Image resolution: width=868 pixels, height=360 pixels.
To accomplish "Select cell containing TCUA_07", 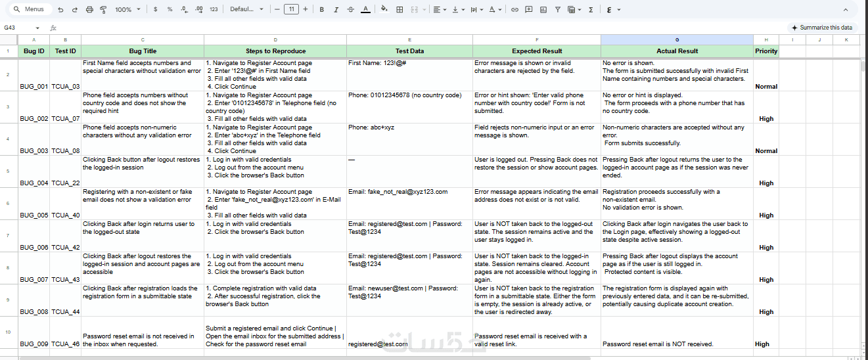I will click(x=65, y=107).
